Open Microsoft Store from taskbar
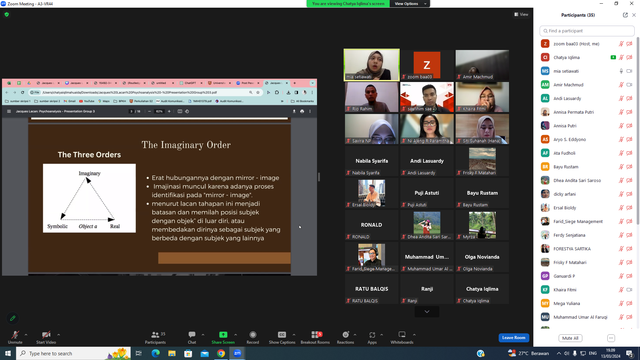 (188, 353)
